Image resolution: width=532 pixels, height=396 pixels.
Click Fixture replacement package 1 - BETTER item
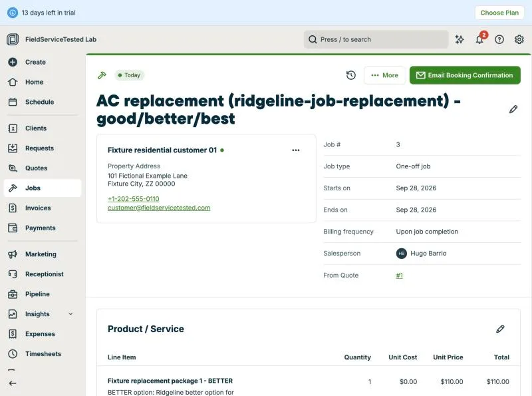click(x=170, y=381)
